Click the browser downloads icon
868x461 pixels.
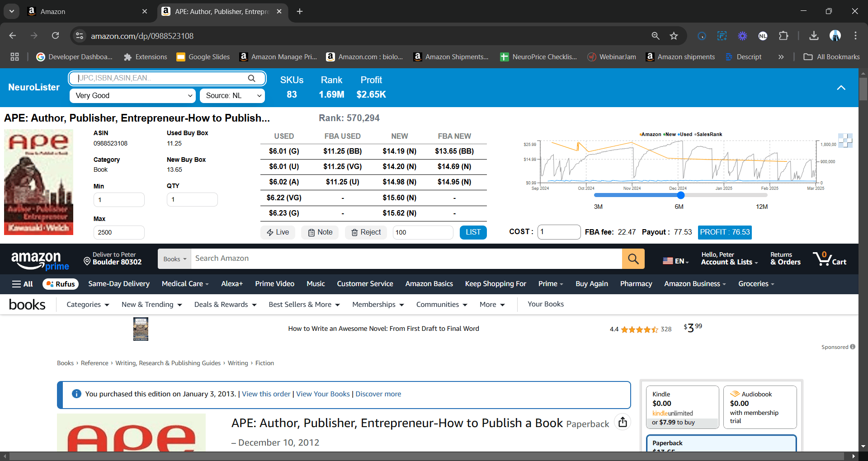(813, 36)
